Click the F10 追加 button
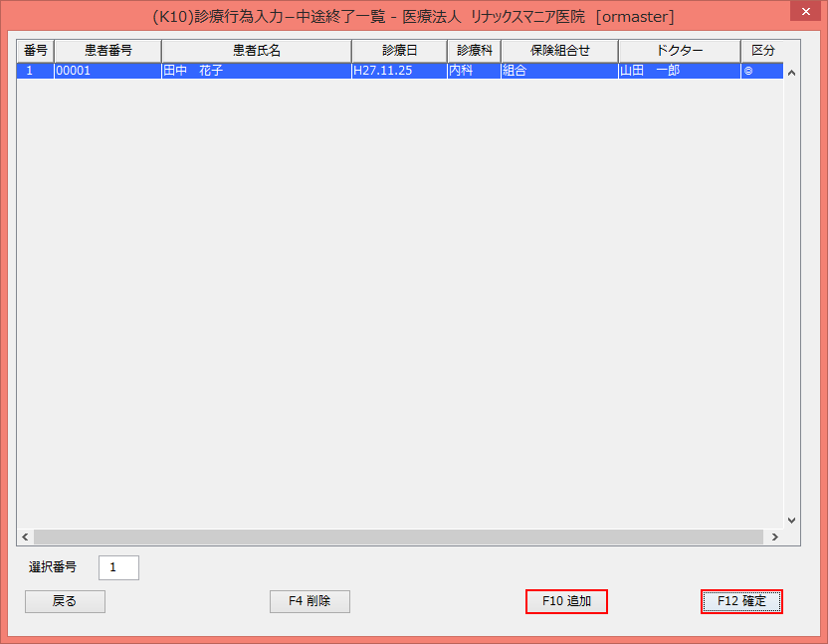 coord(566,601)
